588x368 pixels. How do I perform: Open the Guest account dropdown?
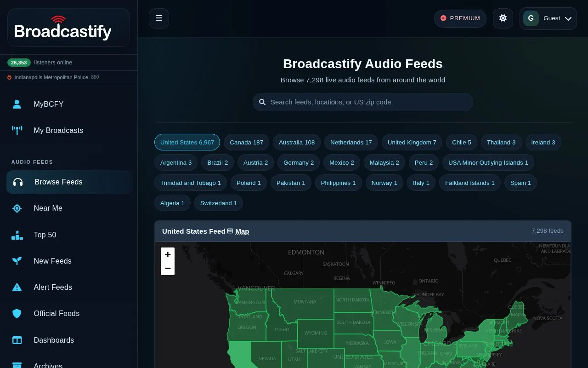548,18
